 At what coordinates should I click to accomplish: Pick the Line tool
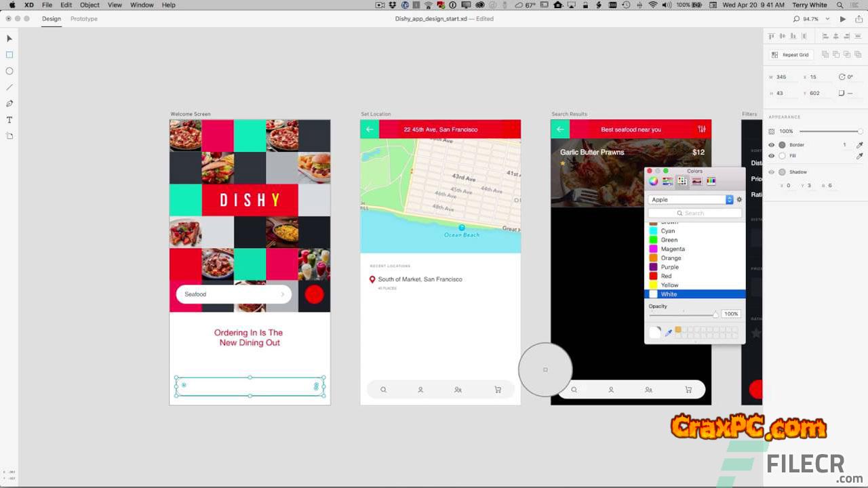(9, 87)
